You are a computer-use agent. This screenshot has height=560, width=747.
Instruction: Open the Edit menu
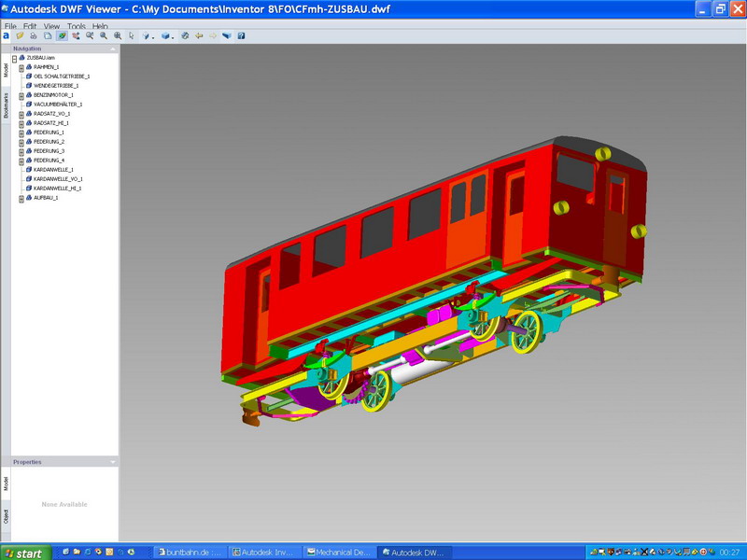(30, 26)
